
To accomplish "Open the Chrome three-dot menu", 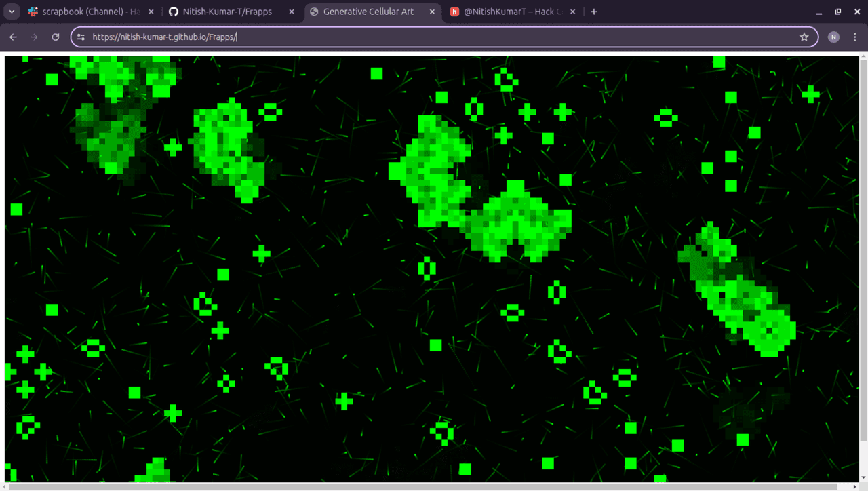I will (x=855, y=37).
